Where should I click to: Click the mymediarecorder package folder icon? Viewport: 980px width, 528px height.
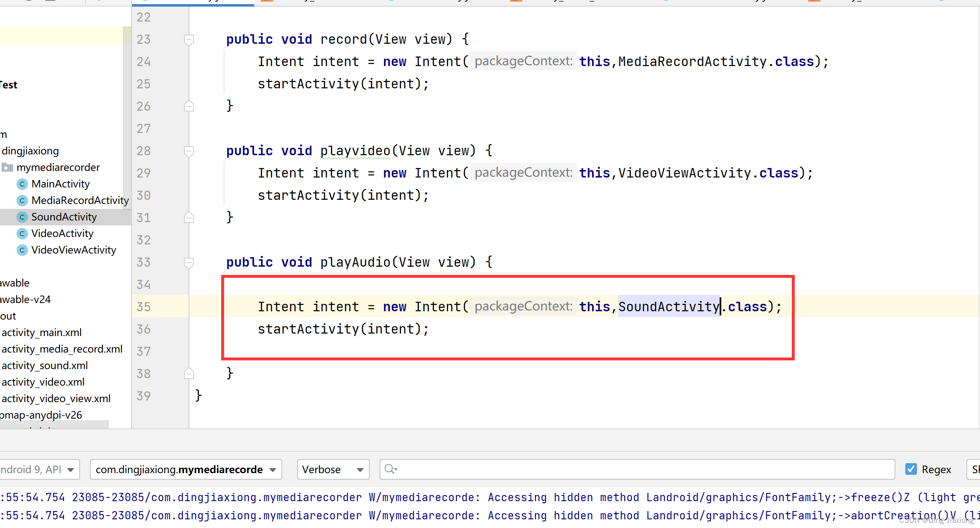[x=7, y=167]
